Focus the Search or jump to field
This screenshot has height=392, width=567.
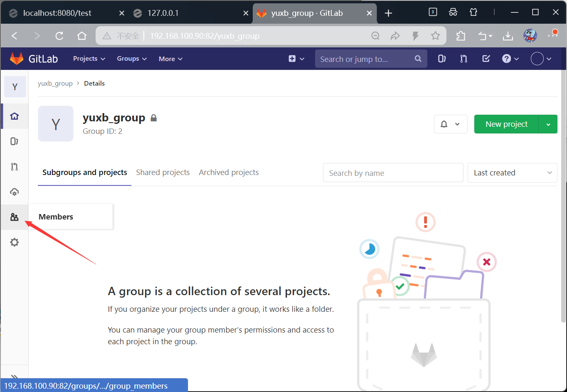tap(371, 59)
